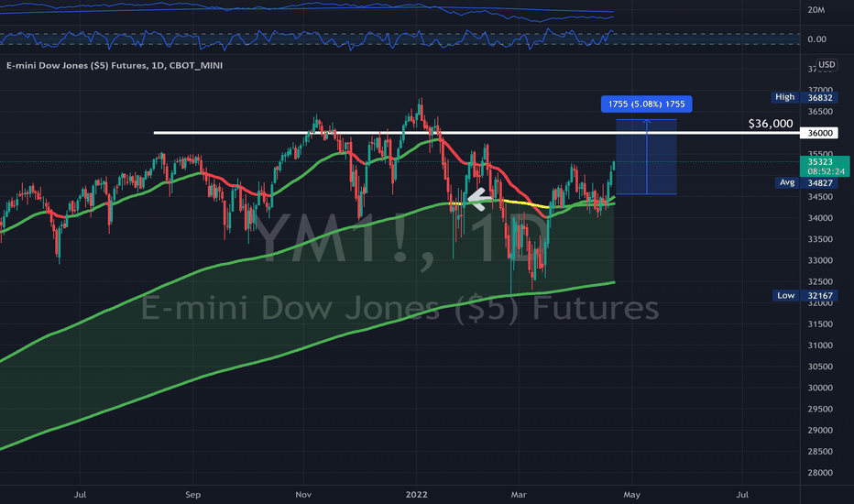
Task: Click the 0.00 oscillator scale label
Action: (x=817, y=39)
